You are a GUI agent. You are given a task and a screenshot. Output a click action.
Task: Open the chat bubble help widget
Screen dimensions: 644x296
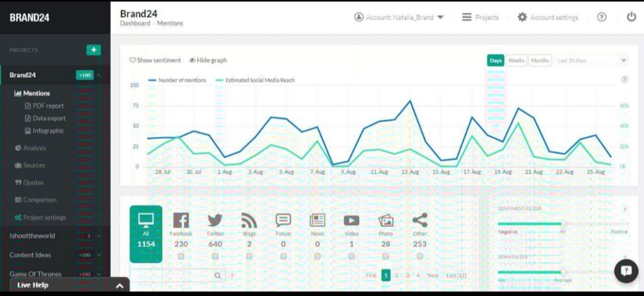coord(626,271)
